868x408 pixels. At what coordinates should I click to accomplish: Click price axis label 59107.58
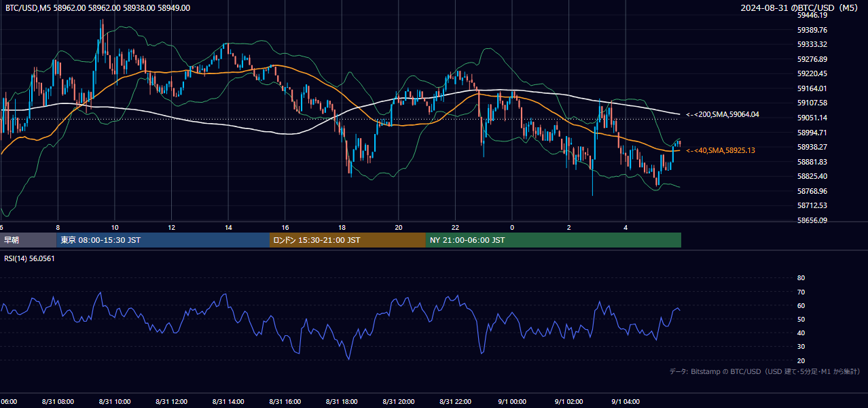pyautogui.click(x=812, y=103)
